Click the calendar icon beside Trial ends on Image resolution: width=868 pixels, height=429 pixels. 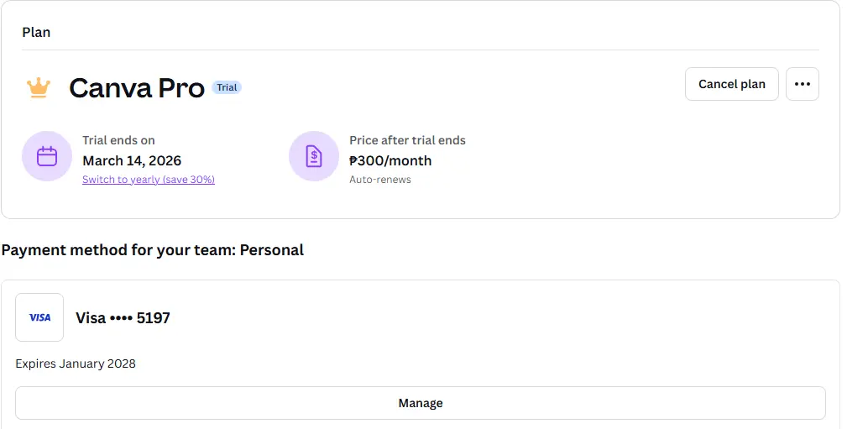(47, 156)
